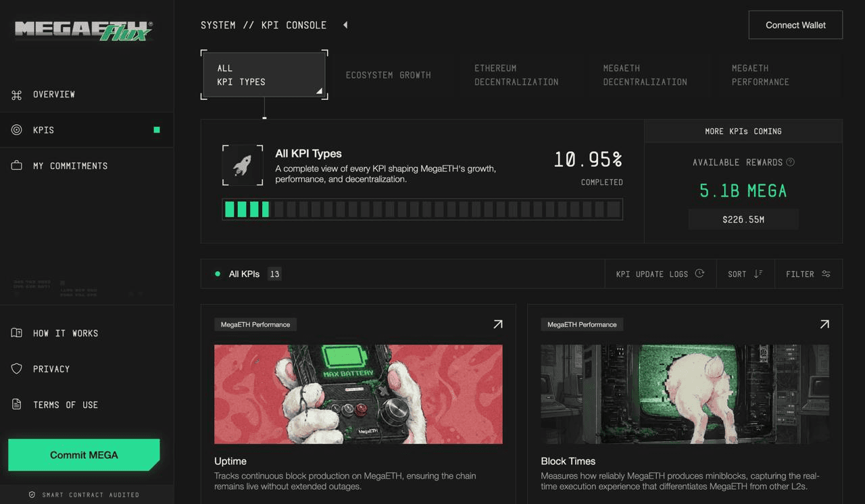
Task: Collapse sidebar with the triangle arrow icon
Action: coord(345,25)
